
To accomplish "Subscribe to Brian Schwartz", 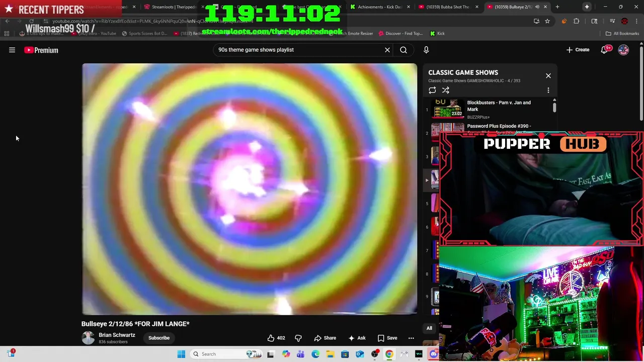I will (158, 338).
